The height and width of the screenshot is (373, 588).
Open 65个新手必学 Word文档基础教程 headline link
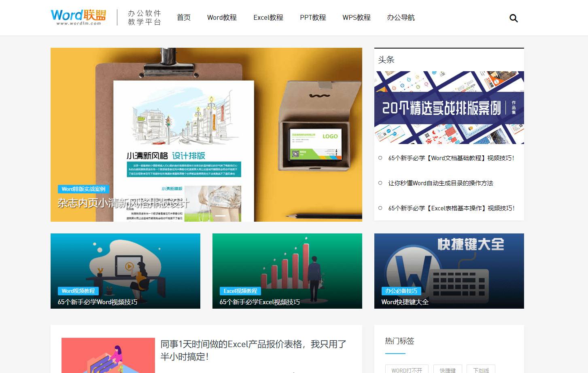tap(451, 158)
